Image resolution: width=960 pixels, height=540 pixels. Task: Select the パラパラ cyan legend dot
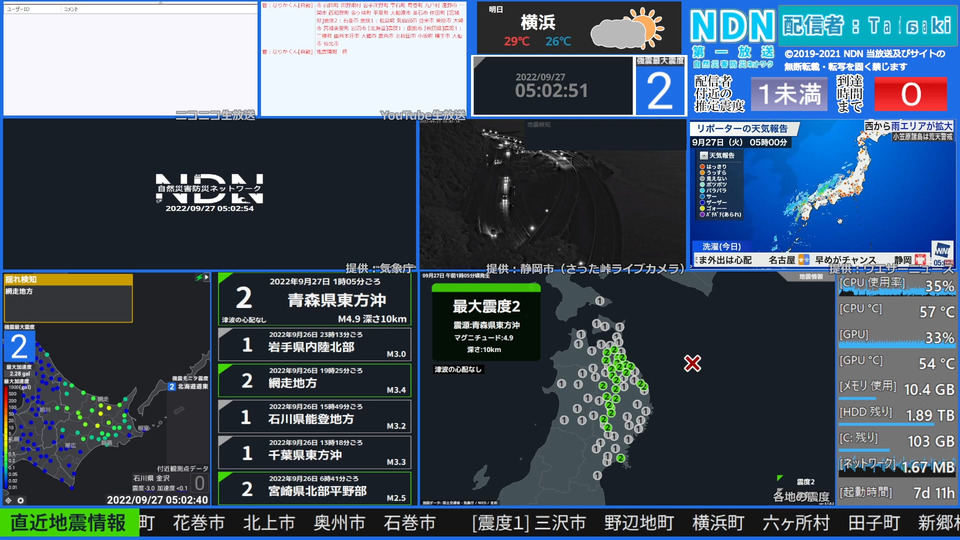(x=702, y=190)
